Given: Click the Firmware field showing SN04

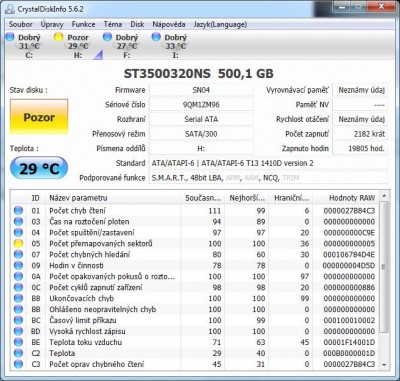Looking at the screenshot, I should (201, 90).
